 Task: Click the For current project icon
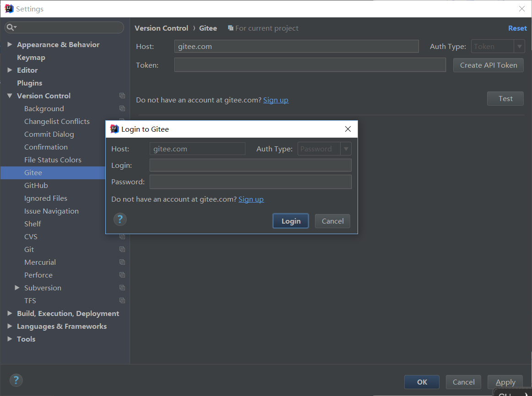pyautogui.click(x=231, y=28)
